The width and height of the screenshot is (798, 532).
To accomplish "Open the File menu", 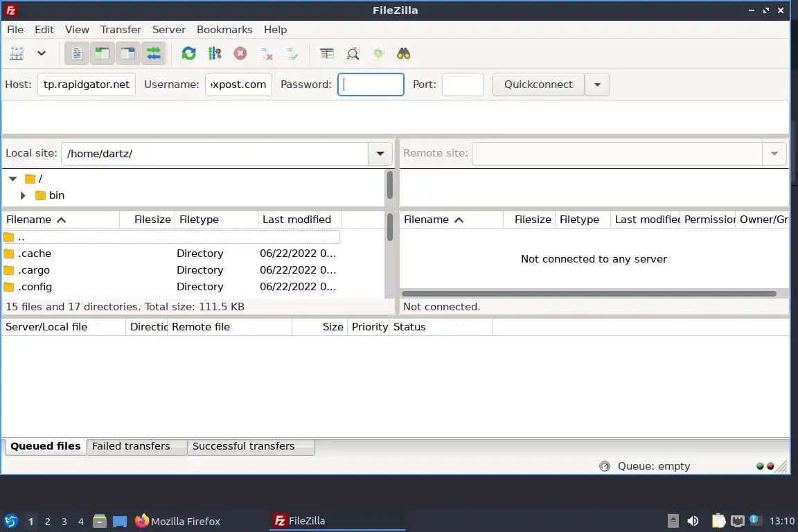I will 15,30.
